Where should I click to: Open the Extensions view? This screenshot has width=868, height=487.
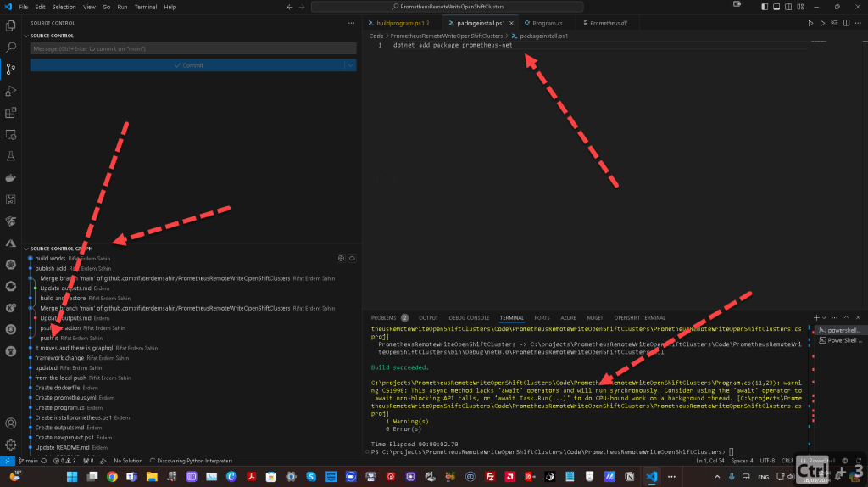click(x=10, y=113)
